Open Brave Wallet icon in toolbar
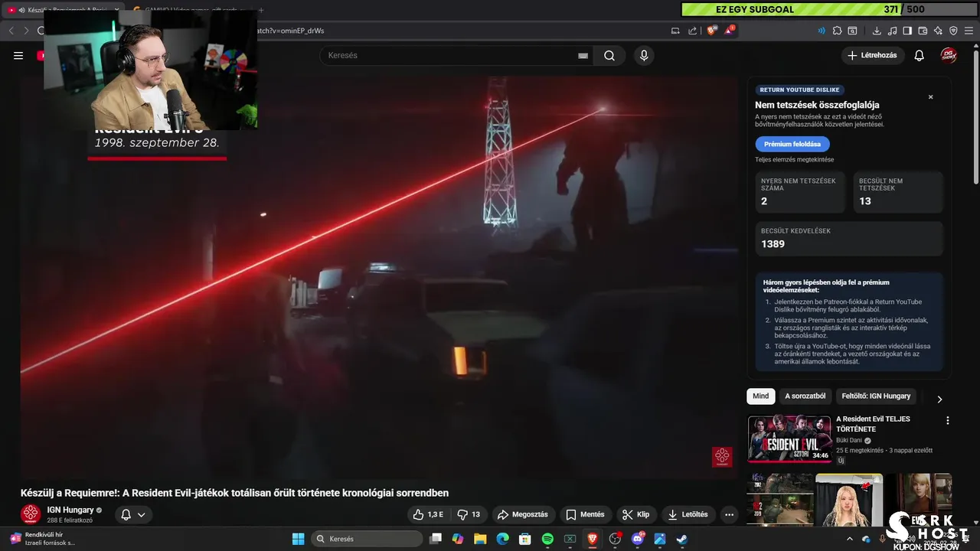This screenshot has width=980, height=551. [923, 31]
